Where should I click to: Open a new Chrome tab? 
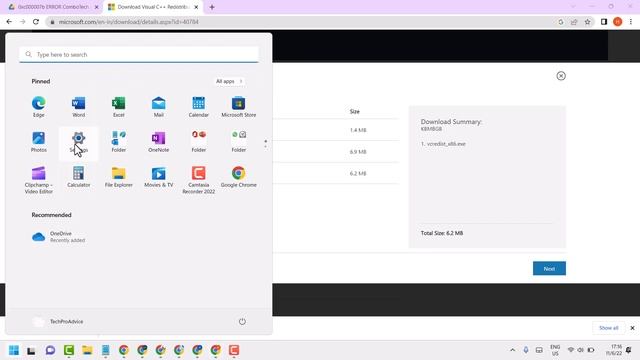[x=212, y=7]
